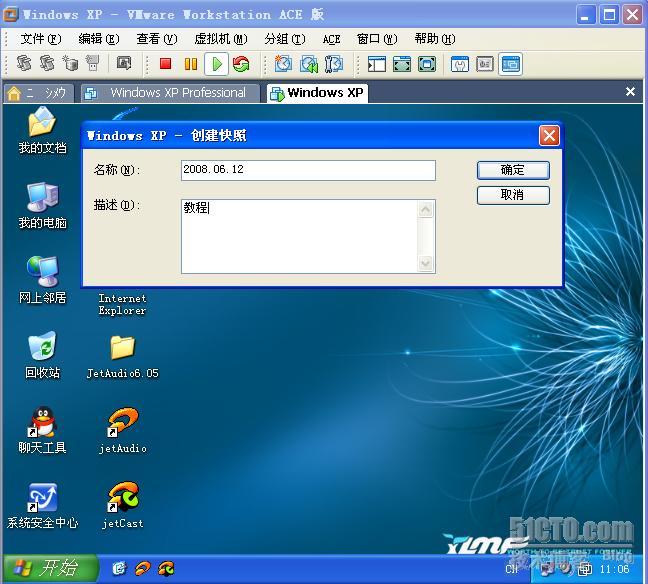Select the jetCast shortcut icon
The height and width of the screenshot is (584, 648).
coord(123,505)
